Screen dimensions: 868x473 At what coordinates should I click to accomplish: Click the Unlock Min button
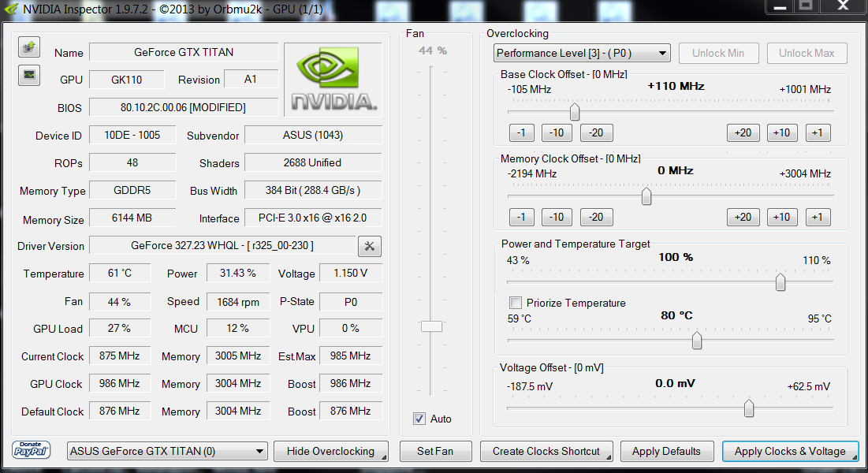pos(718,53)
